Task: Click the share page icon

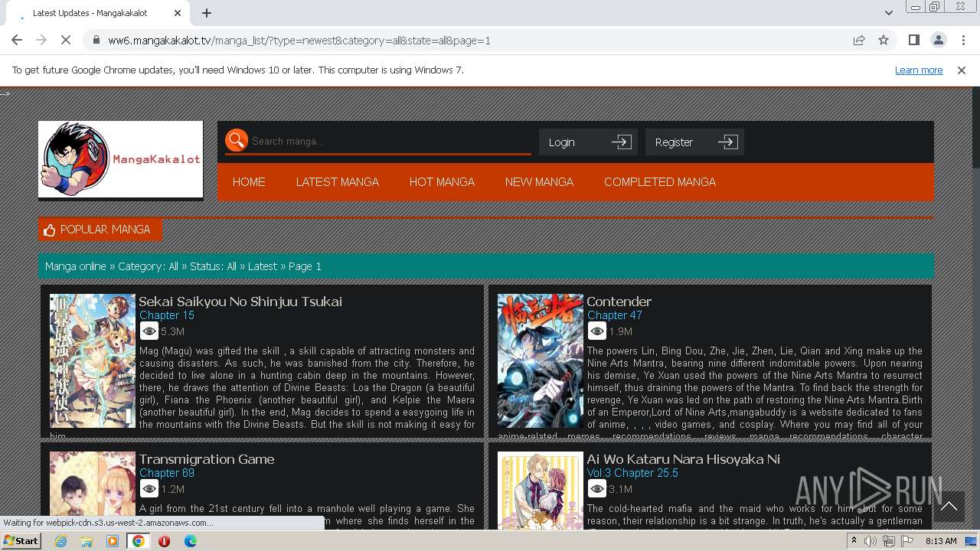Action: [859, 40]
